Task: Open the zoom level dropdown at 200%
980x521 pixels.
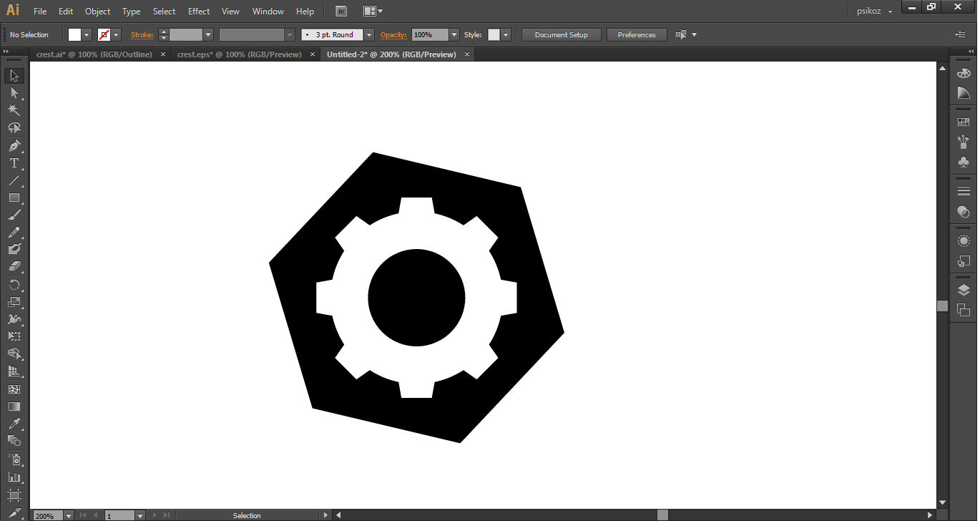Action: coord(69,515)
